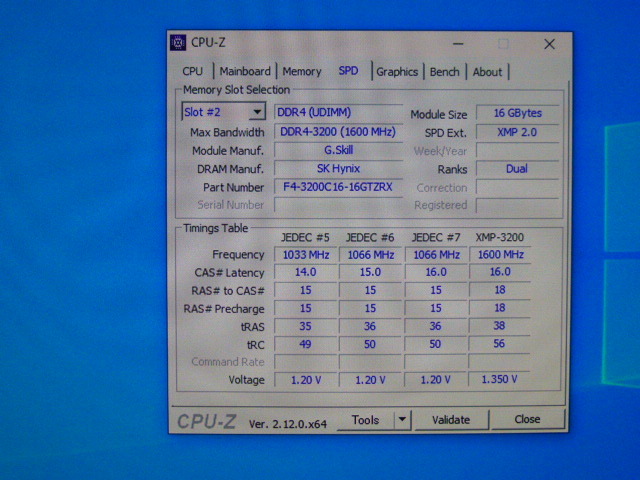640x480 pixels.
Task: Click the 1033 MHz frequency cell
Action: (x=306, y=255)
